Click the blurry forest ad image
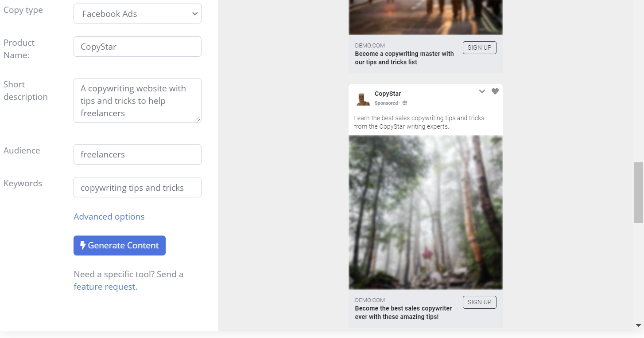Screen dimensions: 644x338 (425, 212)
